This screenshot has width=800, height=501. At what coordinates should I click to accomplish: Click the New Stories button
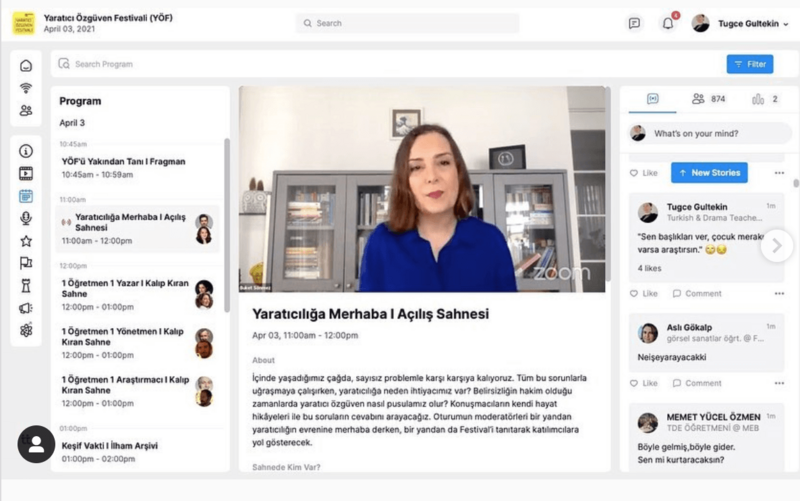click(x=709, y=173)
